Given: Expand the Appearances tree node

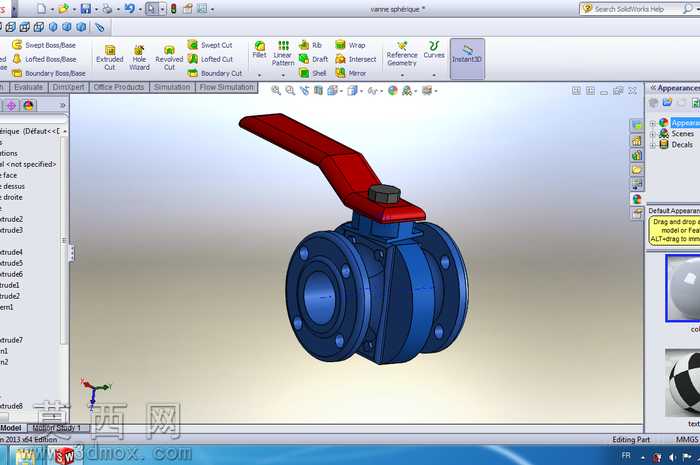Looking at the screenshot, I should click(652, 123).
